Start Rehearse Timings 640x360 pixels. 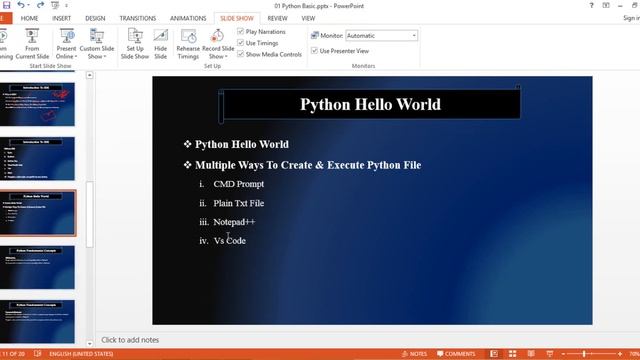point(188,44)
